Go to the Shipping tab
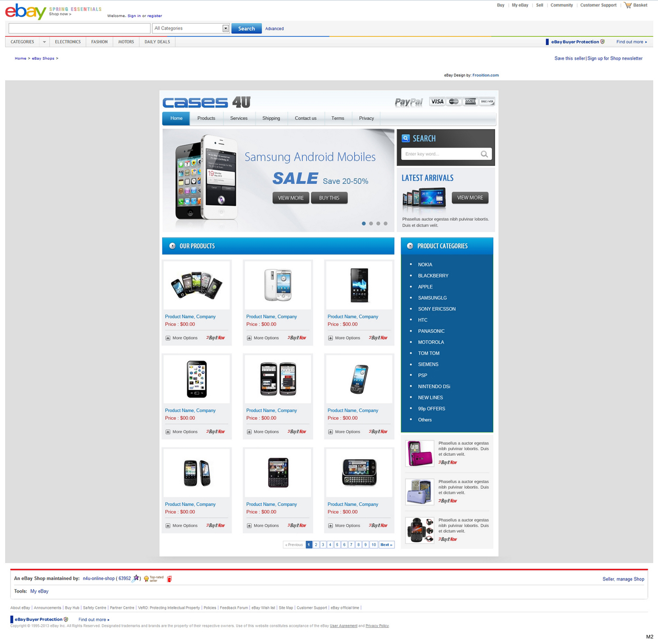 pos(271,119)
